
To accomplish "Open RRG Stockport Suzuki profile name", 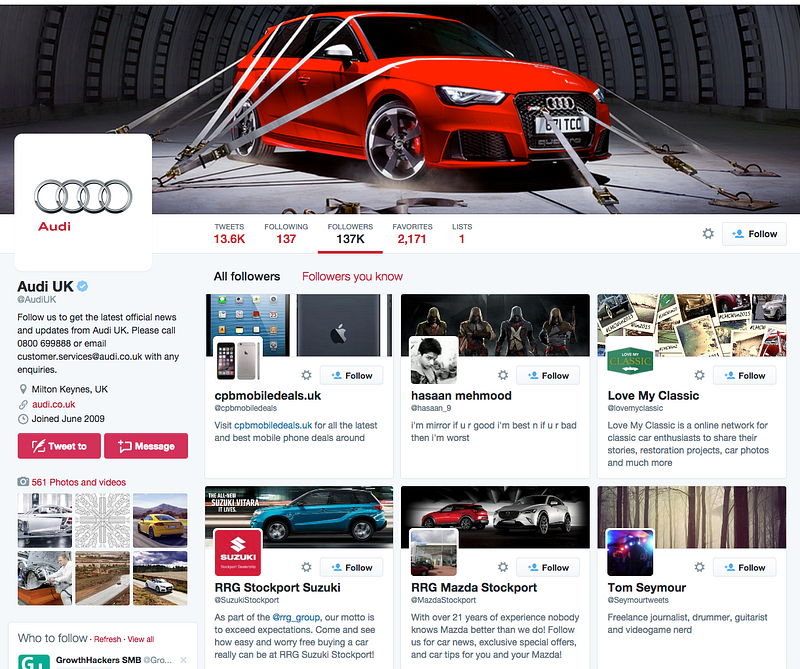I will [x=278, y=588].
